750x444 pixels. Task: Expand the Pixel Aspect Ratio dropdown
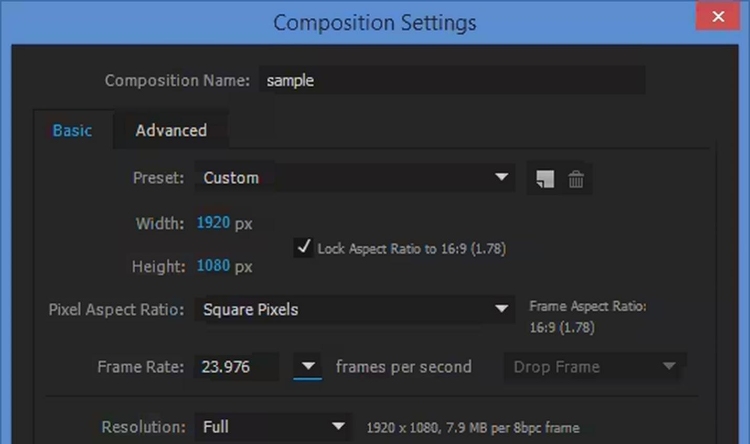(355, 310)
